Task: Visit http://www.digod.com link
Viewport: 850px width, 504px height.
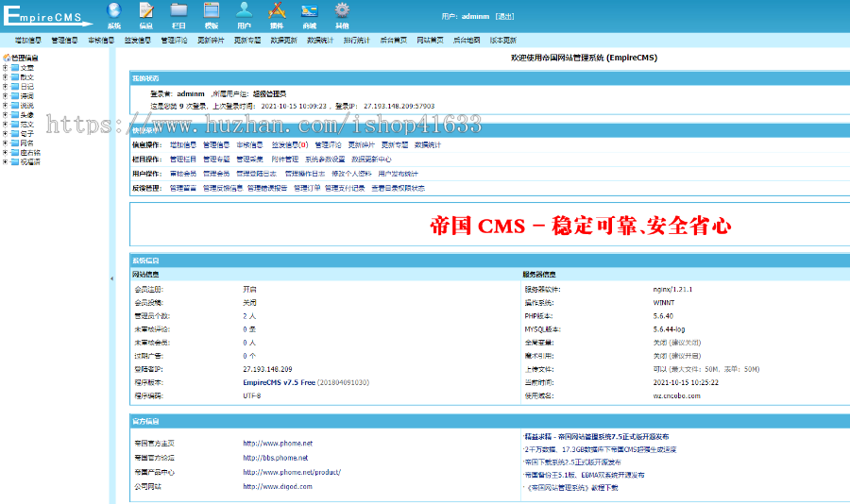Action: (278, 487)
